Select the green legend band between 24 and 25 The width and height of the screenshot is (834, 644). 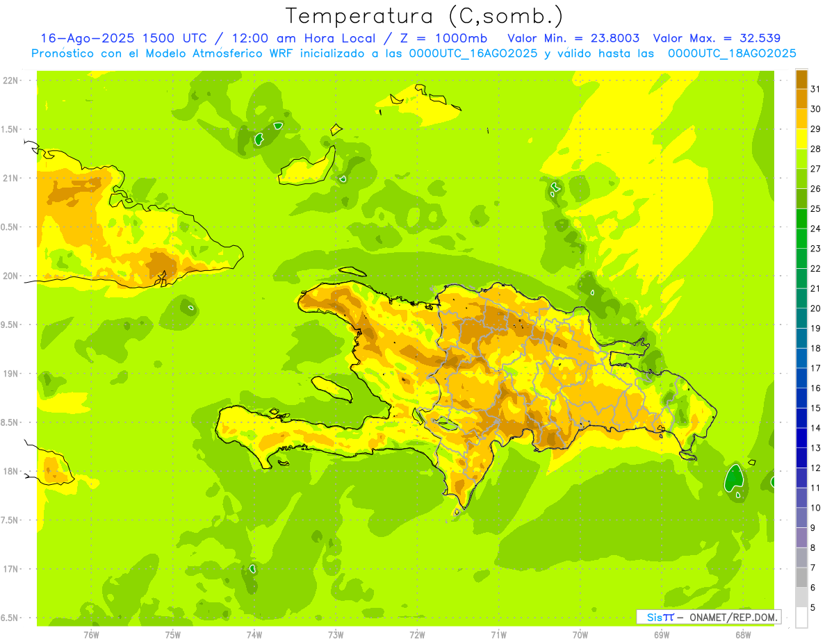coord(801,219)
